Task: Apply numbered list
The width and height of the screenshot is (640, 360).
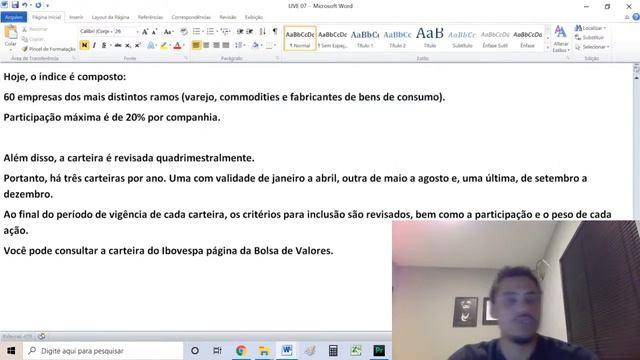Action: click(211, 31)
